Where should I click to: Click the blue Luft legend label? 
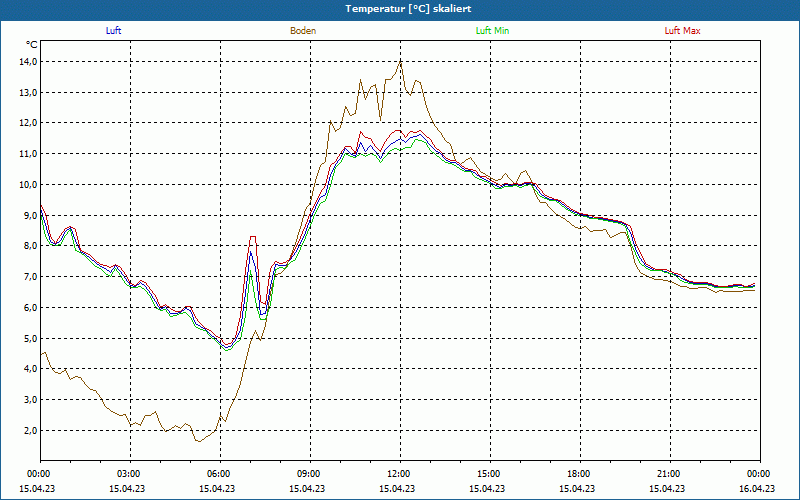point(113,31)
